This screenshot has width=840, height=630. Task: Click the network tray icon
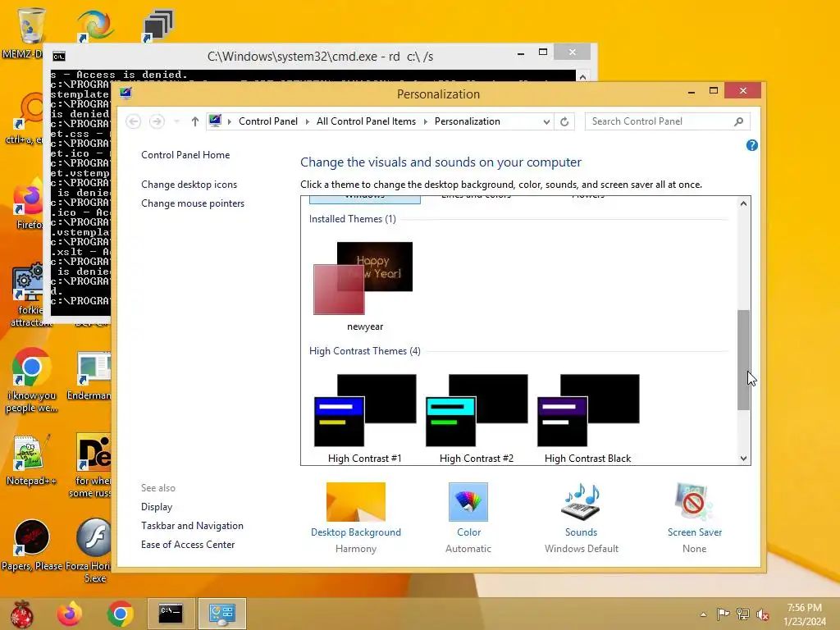pyautogui.click(x=742, y=614)
